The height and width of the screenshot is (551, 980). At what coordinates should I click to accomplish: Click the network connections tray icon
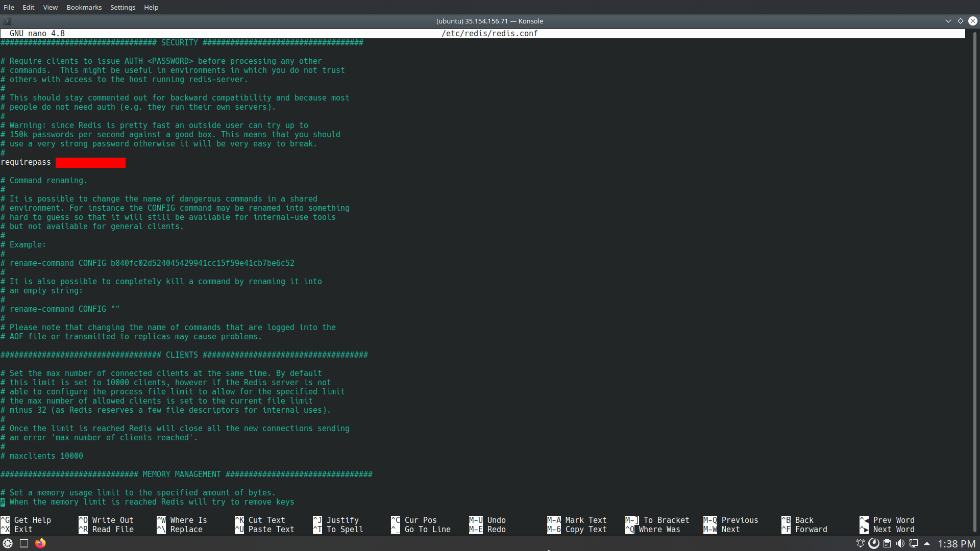913,543
